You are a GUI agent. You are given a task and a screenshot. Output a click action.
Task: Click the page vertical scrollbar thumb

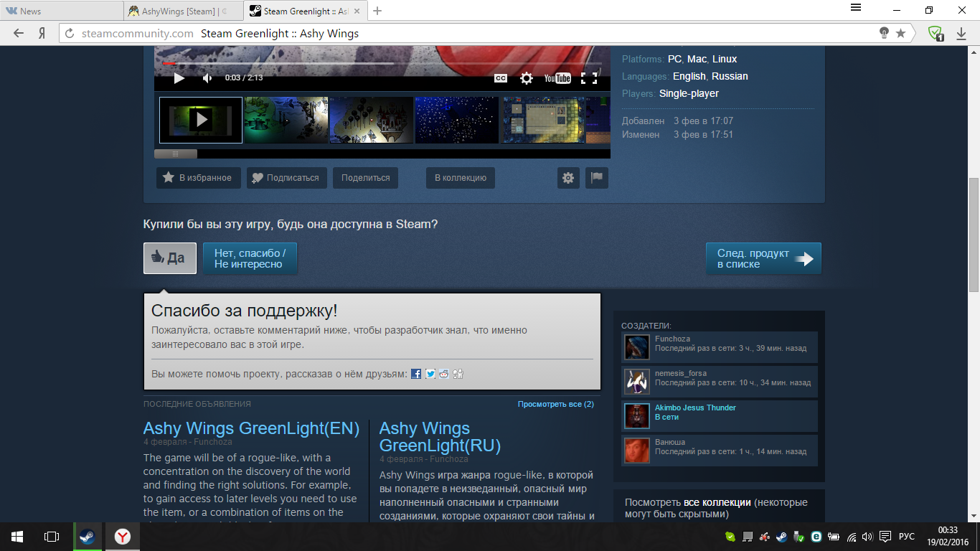pyautogui.click(x=974, y=234)
